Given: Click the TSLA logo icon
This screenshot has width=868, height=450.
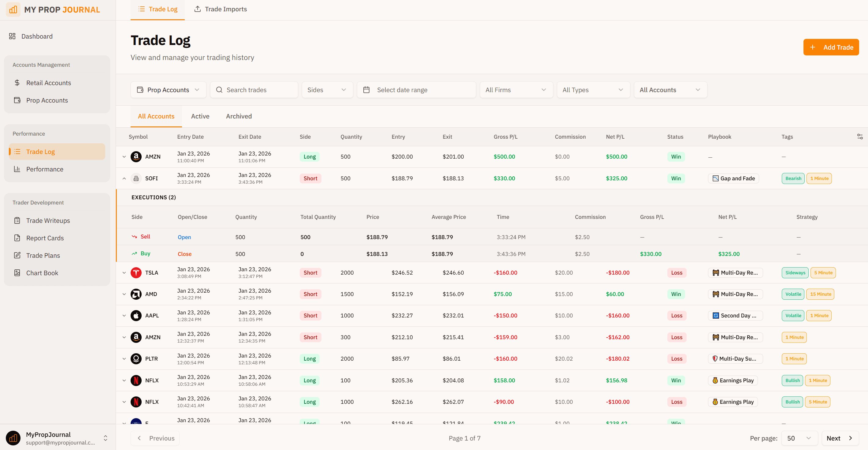Looking at the screenshot, I should tap(136, 272).
